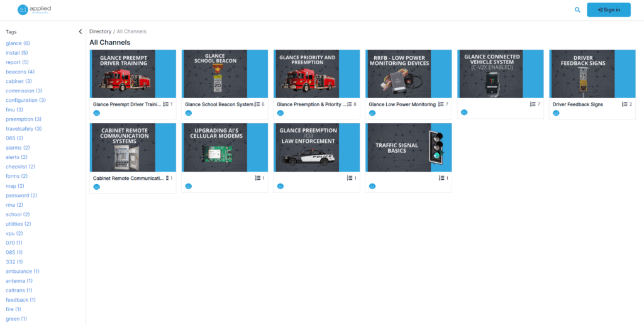Filter by antenna (1) tag
Screen dimensions: 644x325
click(19, 280)
